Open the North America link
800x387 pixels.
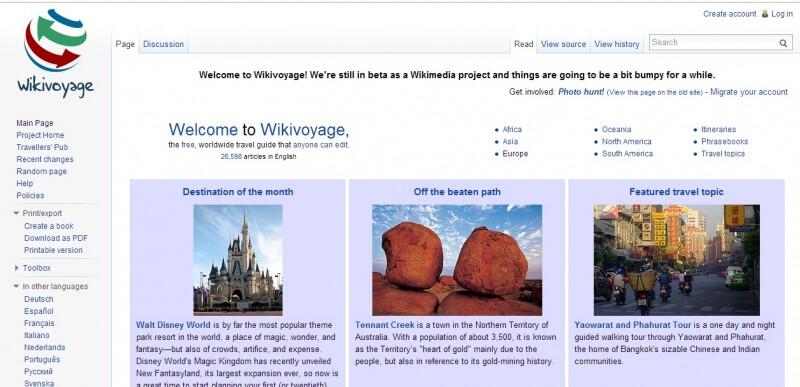[627, 142]
